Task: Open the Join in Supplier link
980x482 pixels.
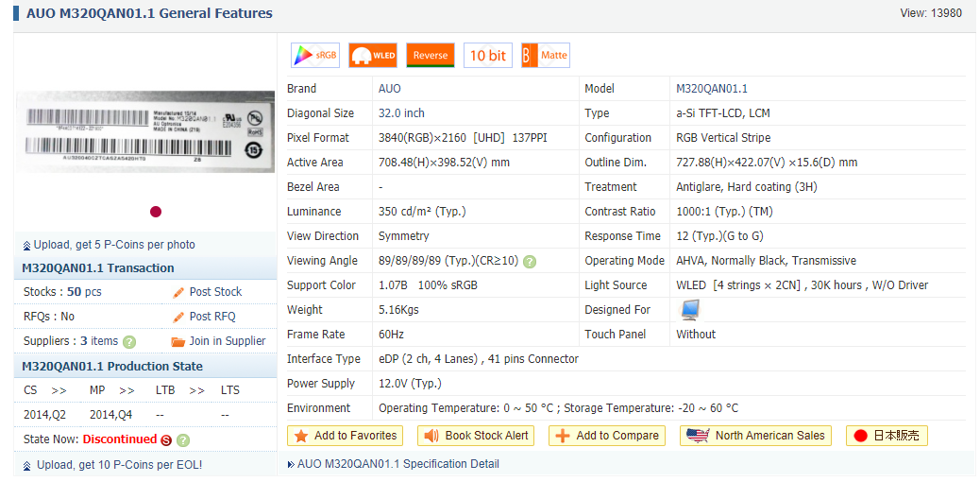Action: tap(228, 341)
